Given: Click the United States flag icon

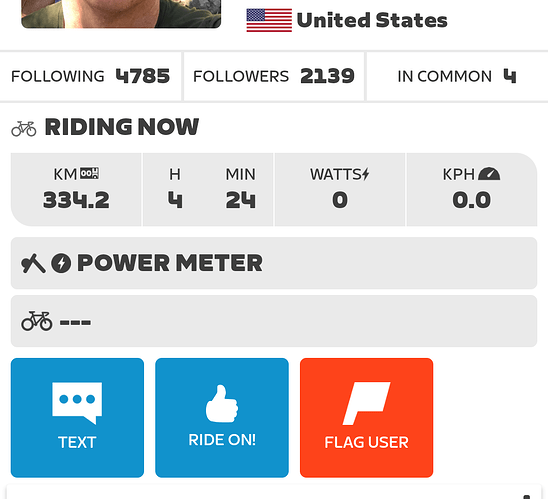Looking at the screenshot, I should coord(269,20).
